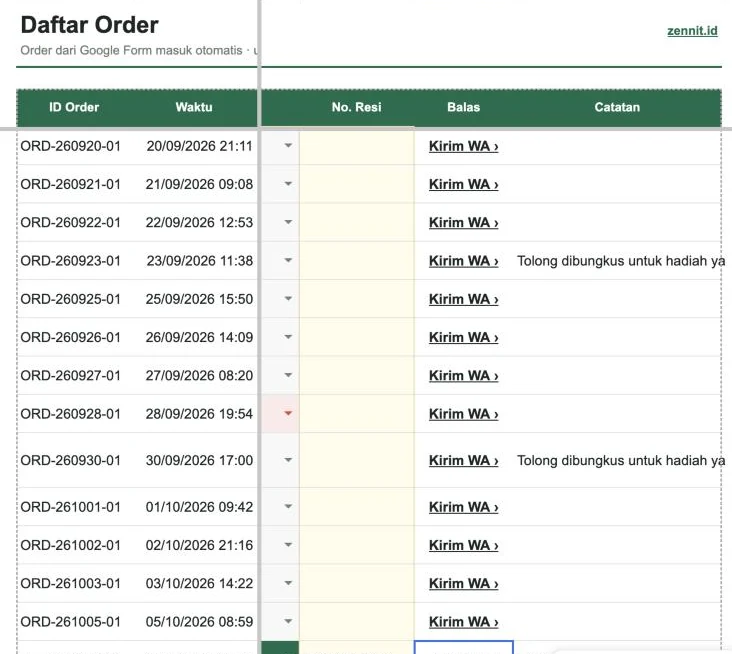Select time cell 28/09/2026 19:54
The height and width of the screenshot is (654, 732).
(x=199, y=414)
